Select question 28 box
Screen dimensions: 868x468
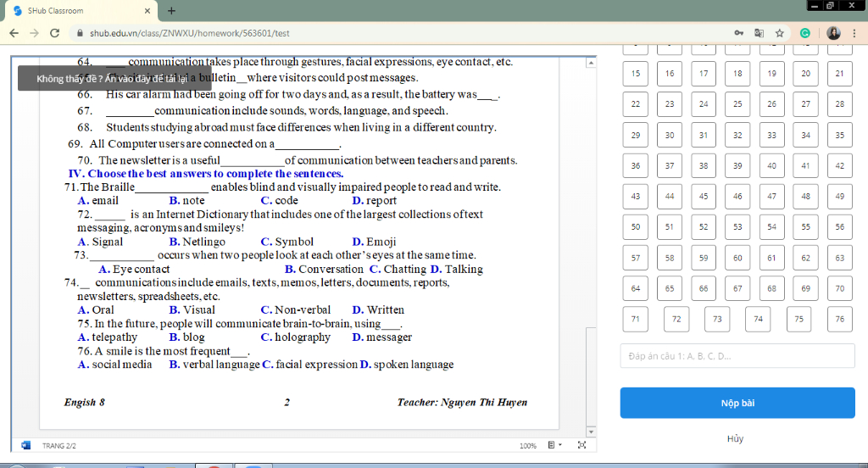pos(840,104)
